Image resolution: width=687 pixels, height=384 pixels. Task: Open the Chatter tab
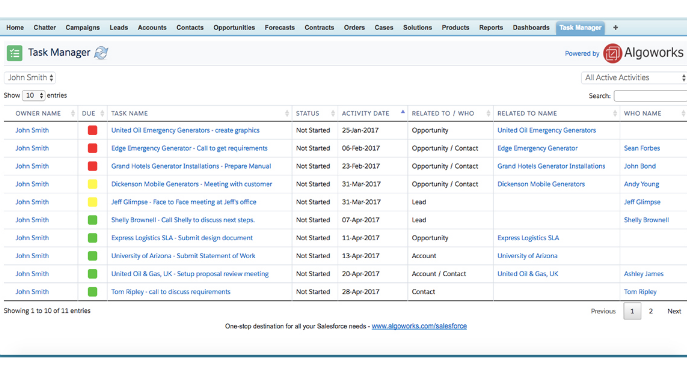coord(45,28)
